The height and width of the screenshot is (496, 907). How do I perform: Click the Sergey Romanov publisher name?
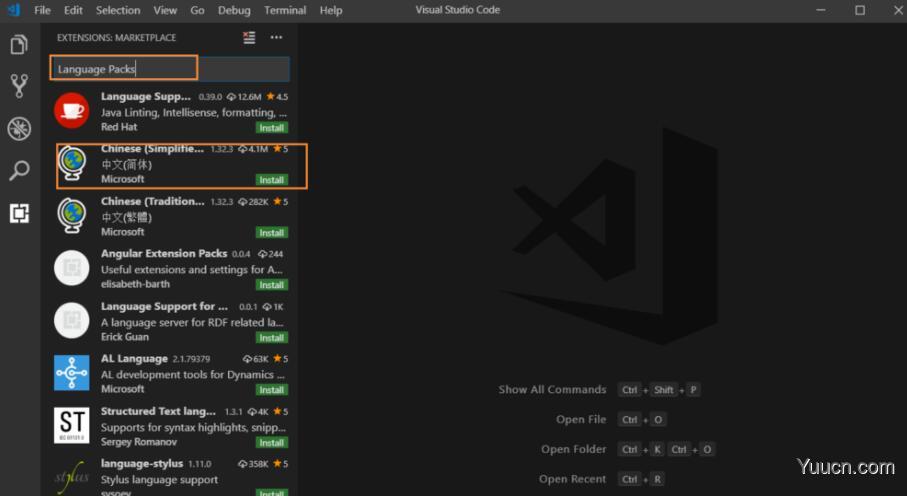(x=139, y=442)
